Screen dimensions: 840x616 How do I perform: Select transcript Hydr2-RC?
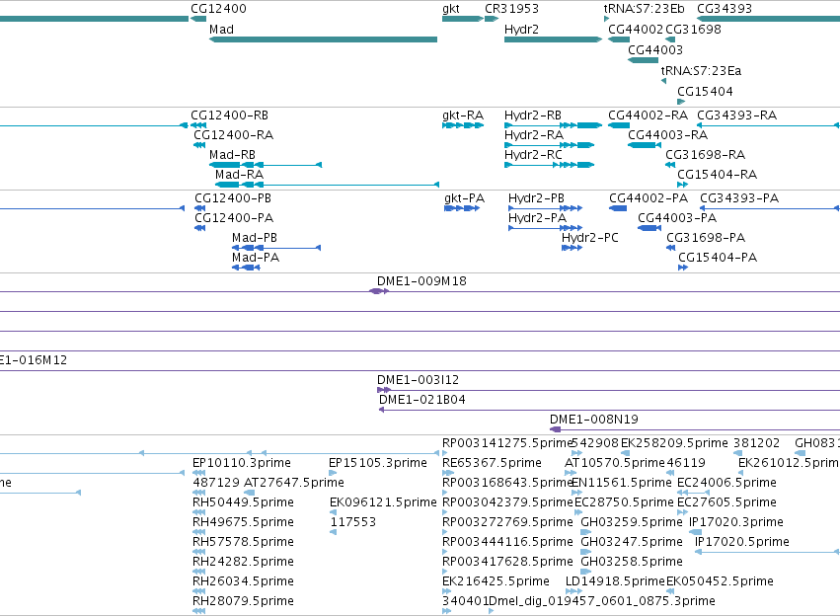click(534, 155)
